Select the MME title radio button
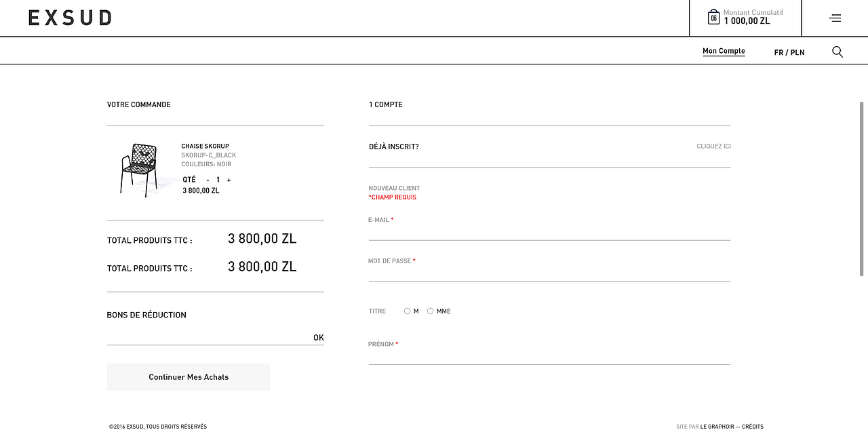This screenshot has width=868, height=443. [431, 311]
